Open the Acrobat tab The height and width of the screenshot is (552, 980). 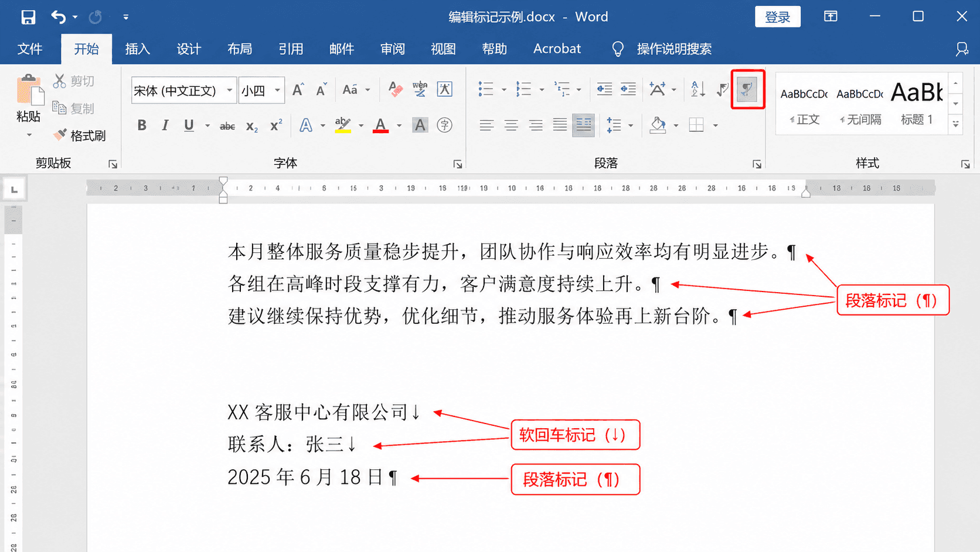click(x=557, y=49)
